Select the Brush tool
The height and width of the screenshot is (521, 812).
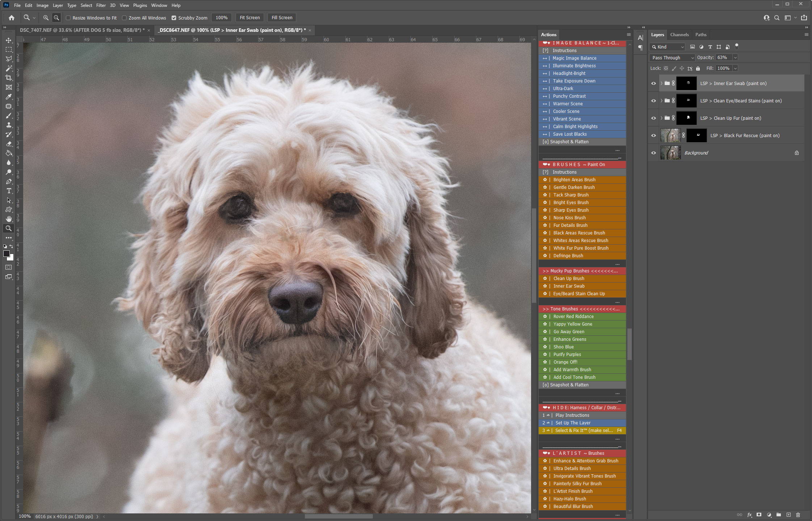click(9, 116)
